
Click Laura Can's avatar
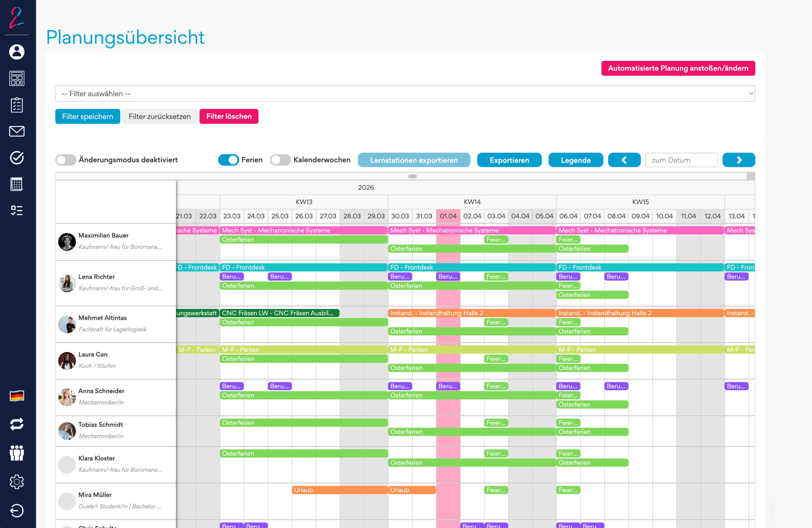(67, 361)
